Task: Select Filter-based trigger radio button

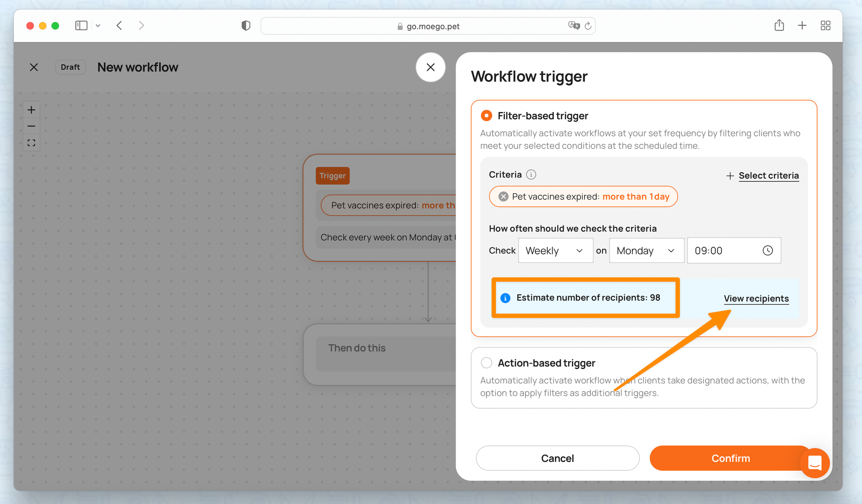Action: 487,116
